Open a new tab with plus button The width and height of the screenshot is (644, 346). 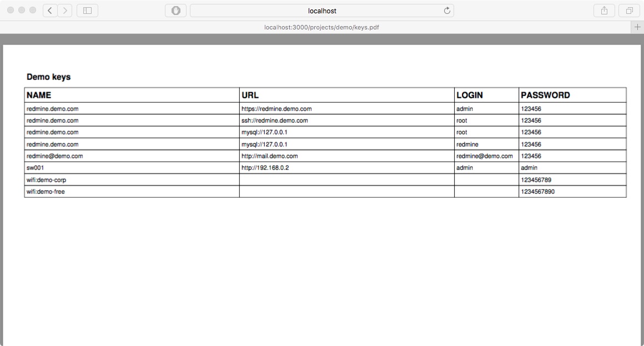point(637,27)
